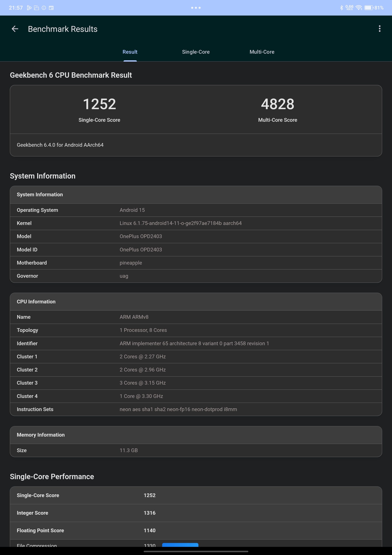Tap the three dots in status bar center
392x555 pixels.
click(x=196, y=8)
